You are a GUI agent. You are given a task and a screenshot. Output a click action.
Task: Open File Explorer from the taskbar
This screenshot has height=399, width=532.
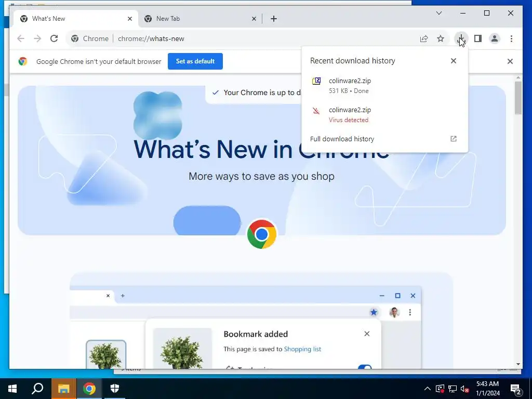[x=63, y=389]
